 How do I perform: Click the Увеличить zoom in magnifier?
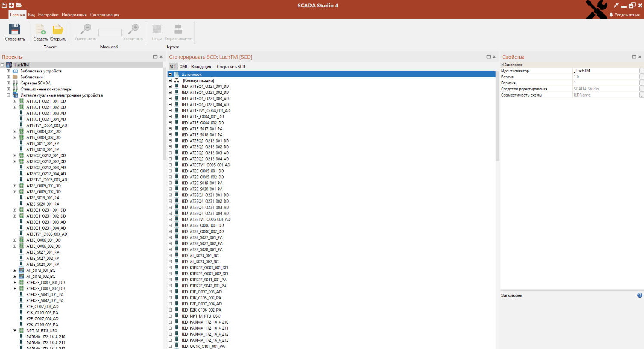click(133, 29)
